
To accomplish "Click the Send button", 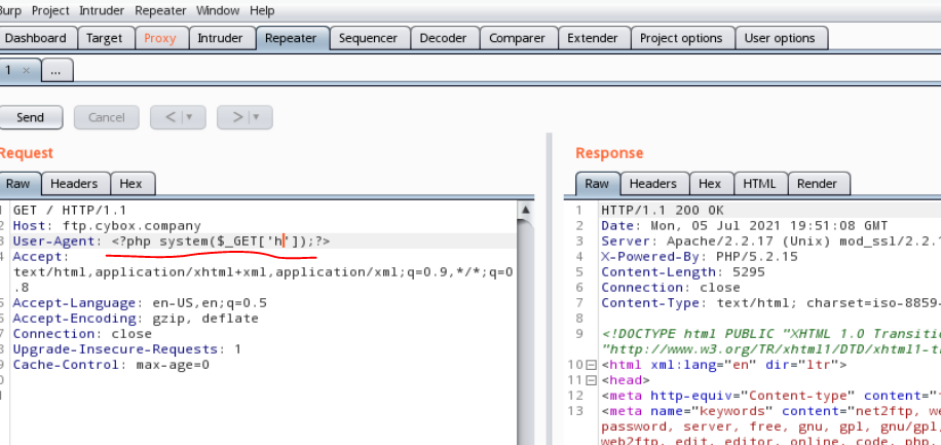I will point(30,118).
